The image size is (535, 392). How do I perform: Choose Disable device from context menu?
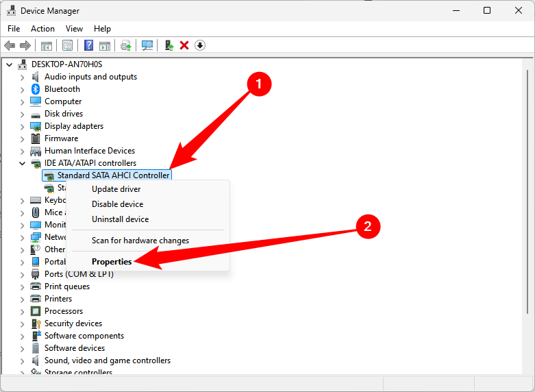(x=148, y=204)
